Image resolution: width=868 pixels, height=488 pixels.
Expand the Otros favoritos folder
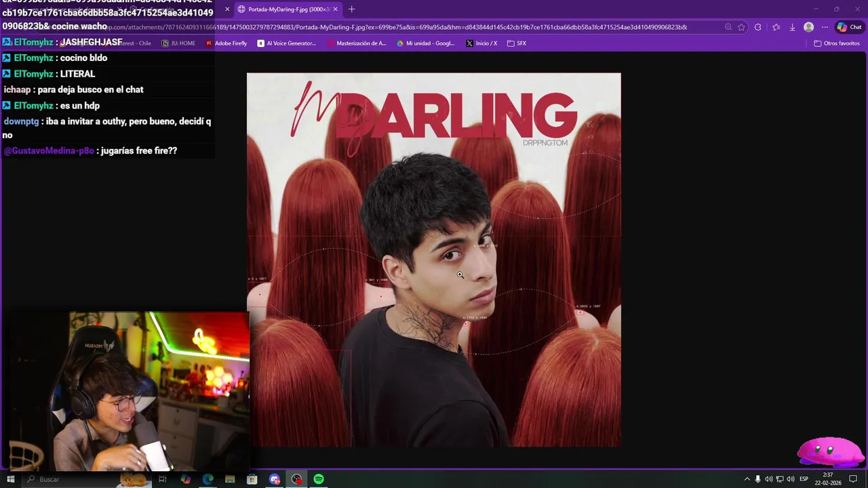coord(837,43)
